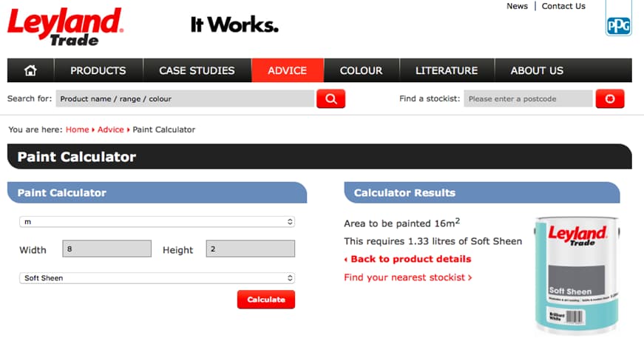
Task: Click the red search magnifier button
Action: pyautogui.click(x=331, y=99)
